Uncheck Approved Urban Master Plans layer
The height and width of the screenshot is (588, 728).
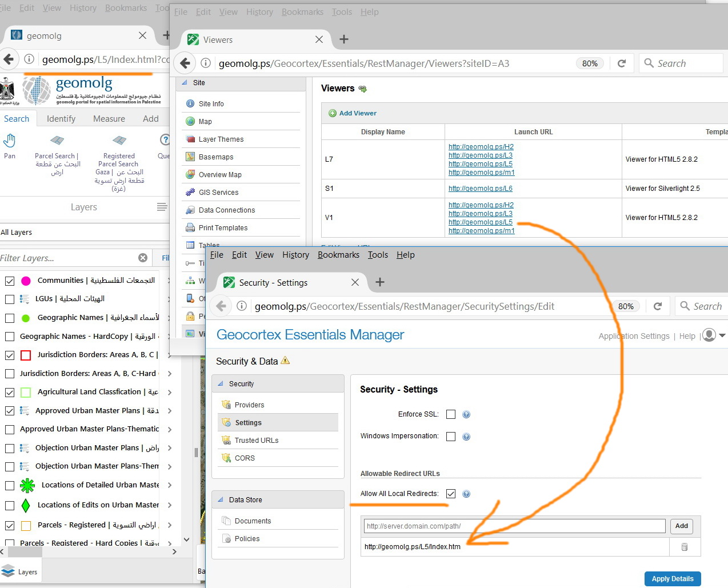click(x=10, y=411)
